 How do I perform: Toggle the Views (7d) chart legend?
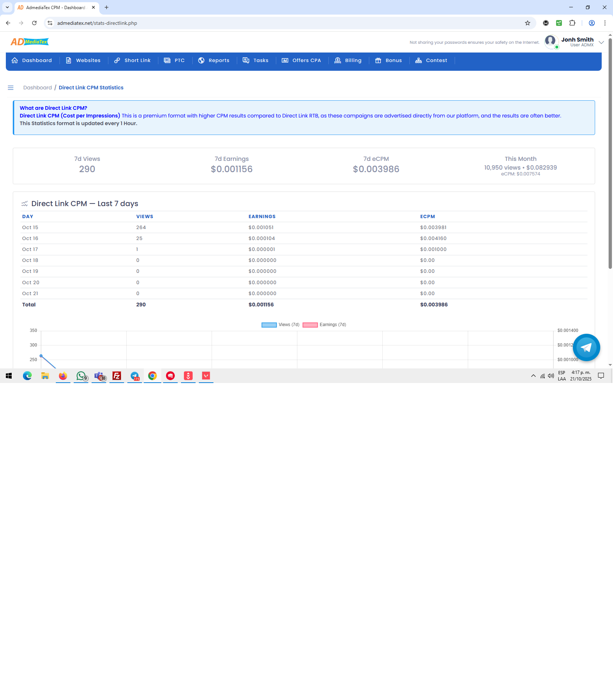(280, 325)
